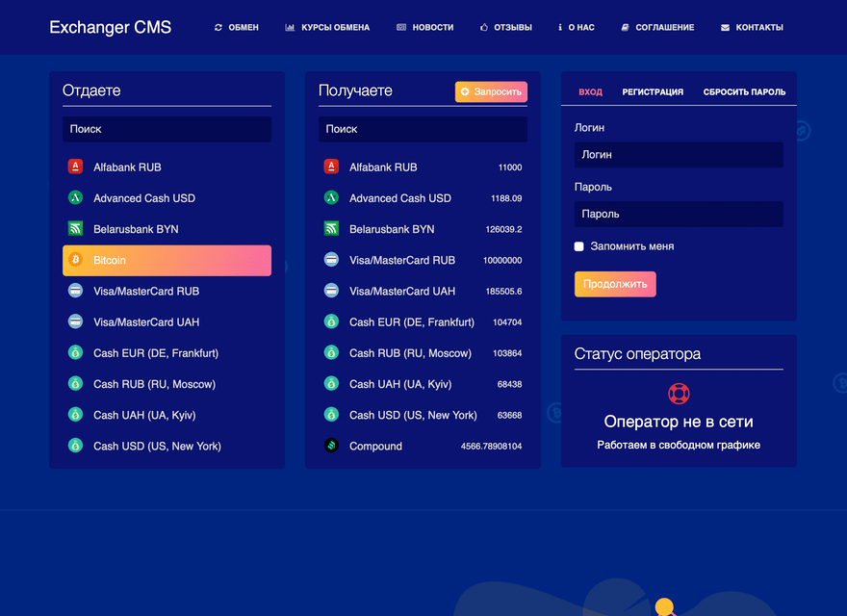Click the envelope icon beside КОНТАКТЫ
The height and width of the screenshot is (616, 847).
[x=725, y=27]
